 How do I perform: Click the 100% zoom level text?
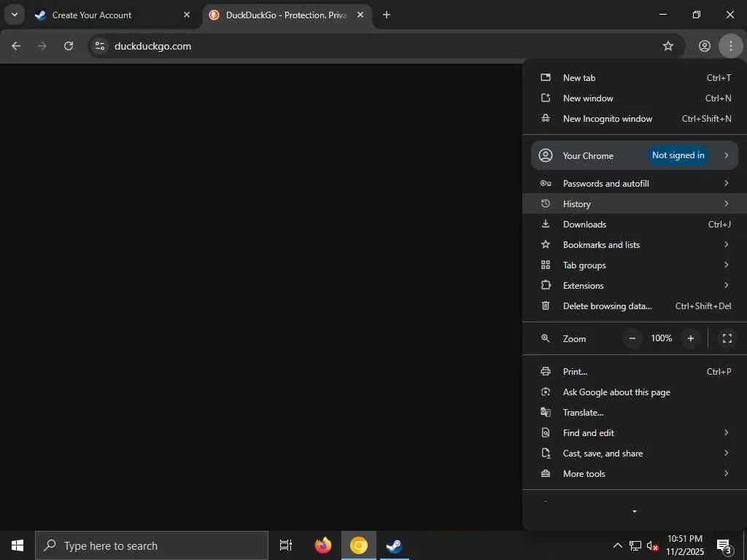661,338
